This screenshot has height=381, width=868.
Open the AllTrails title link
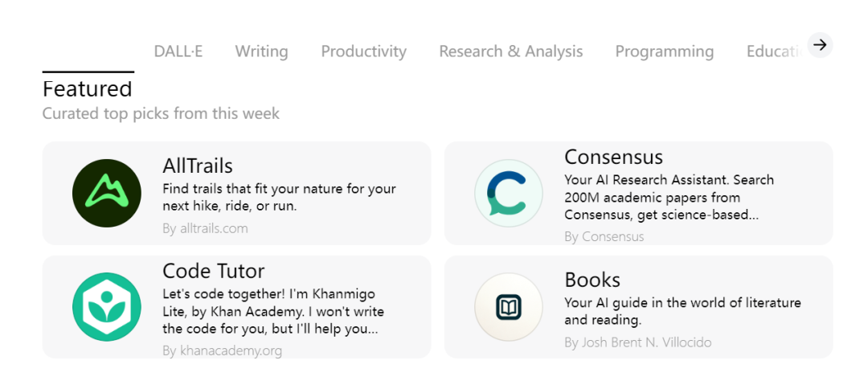(x=198, y=166)
